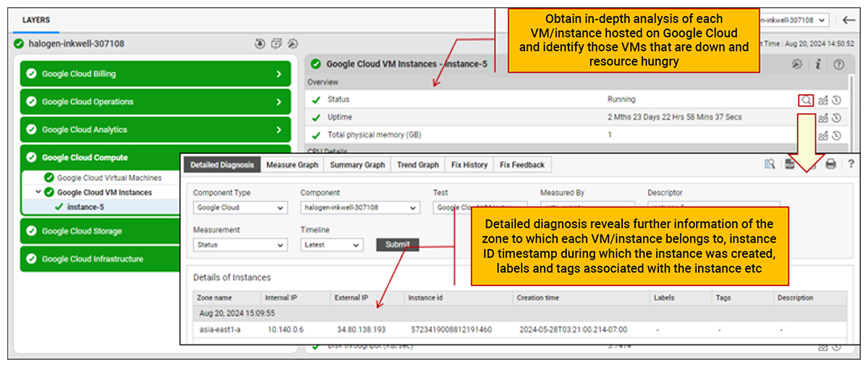This screenshot has height=367, width=868.
Task: Click the wrench icon beside halogen-inkwell-307108 title
Action: pos(293,43)
